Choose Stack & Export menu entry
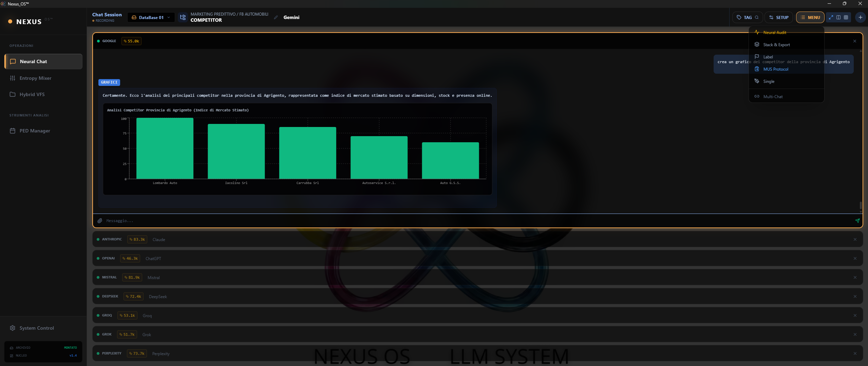868x366 pixels. (786, 45)
